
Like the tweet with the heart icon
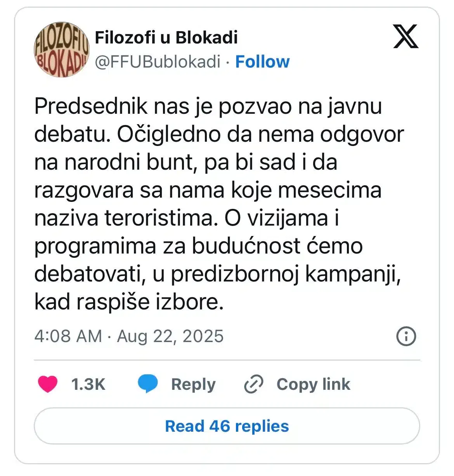click(x=48, y=384)
